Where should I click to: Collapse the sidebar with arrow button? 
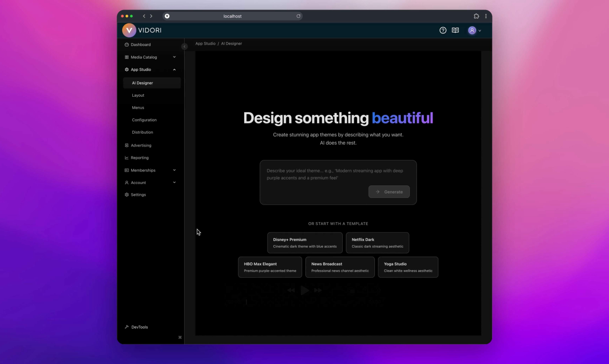pyautogui.click(x=184, y=46)
